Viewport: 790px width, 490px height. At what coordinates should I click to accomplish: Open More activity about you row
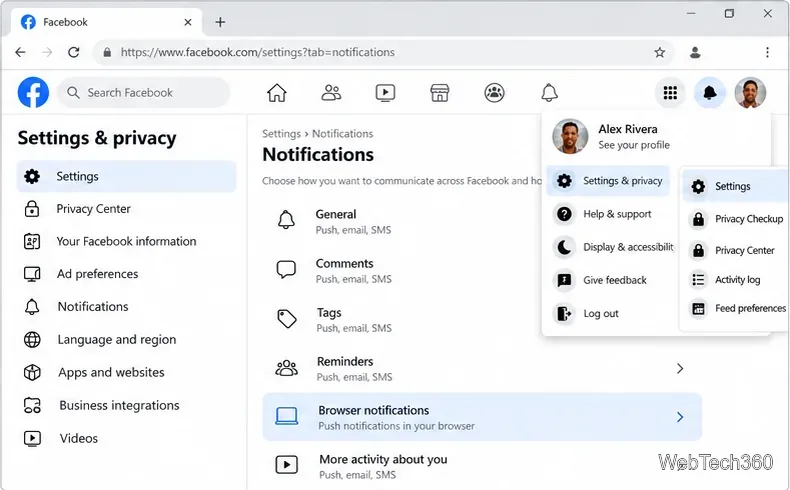[x=482, y=466]
